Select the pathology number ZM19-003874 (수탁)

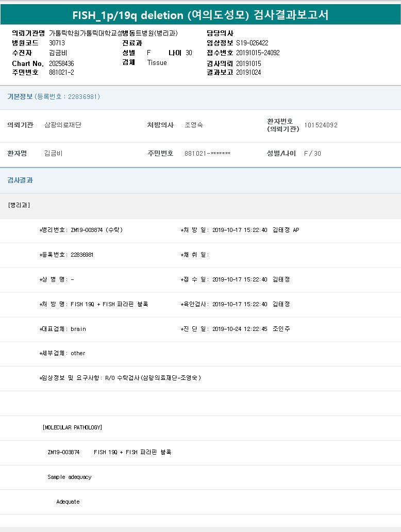pyautogui.click(x=96, y=230)
